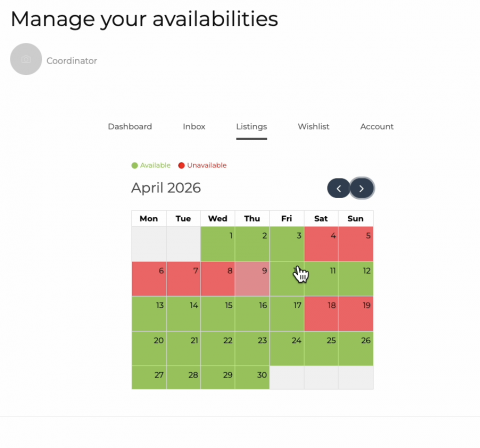480x448 pixels.
Task: Select April 27 in the calendar
Action: tap(149, 378)
